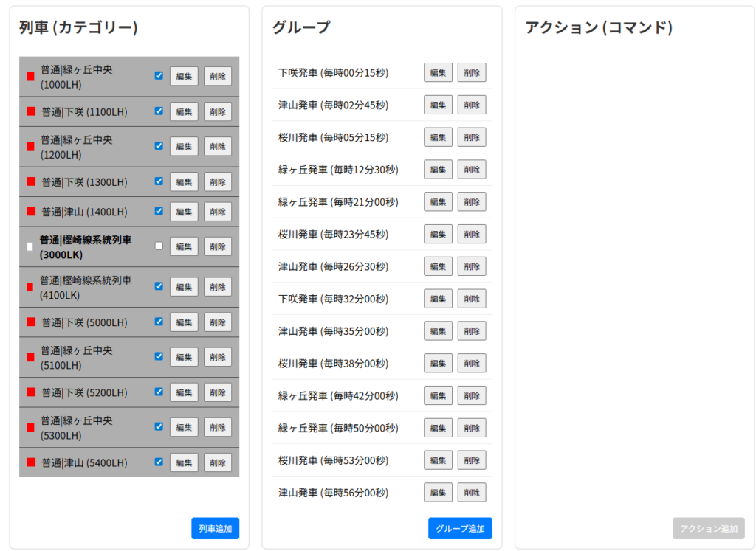756x551 pixels.
Task: Edit the 下咲発車 (毎時00分15秒) group
Action: [438, 72]
